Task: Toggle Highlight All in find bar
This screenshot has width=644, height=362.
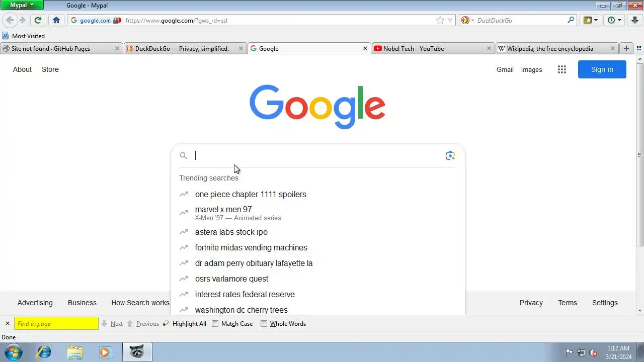Action: [185, 323]
